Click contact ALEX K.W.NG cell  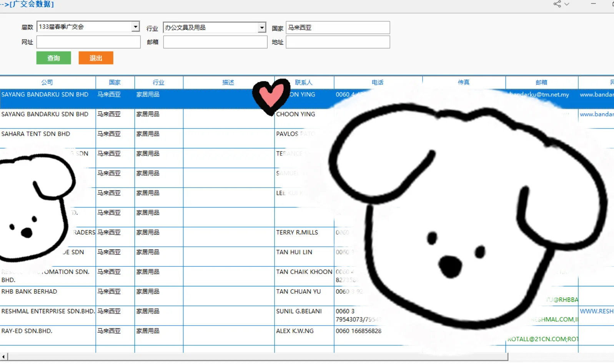(304, 335)
